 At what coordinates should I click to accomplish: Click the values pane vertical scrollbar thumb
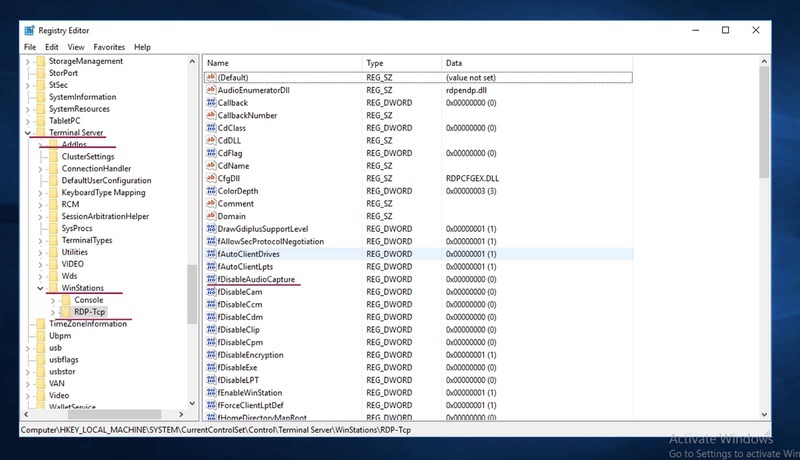(764, 122)
